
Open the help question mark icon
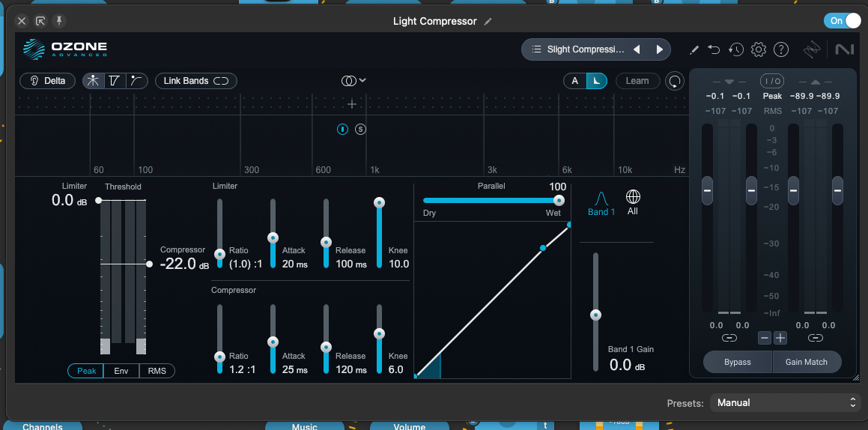[780, 49]
